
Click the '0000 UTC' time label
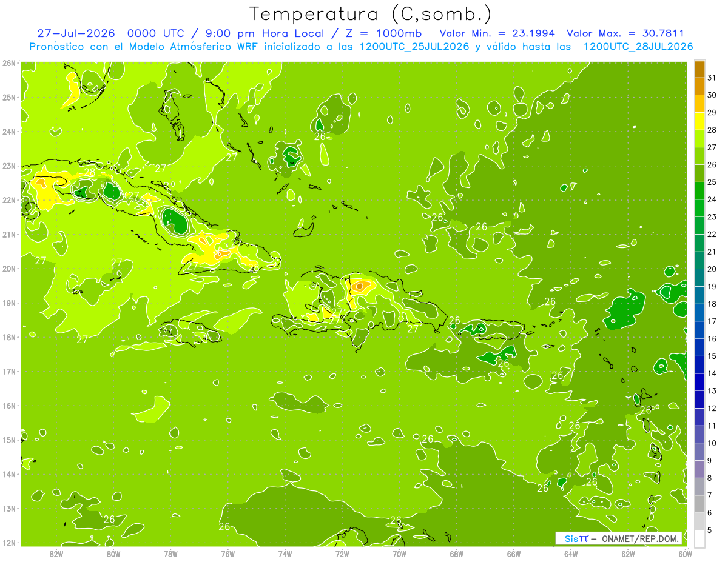[155, 33]
